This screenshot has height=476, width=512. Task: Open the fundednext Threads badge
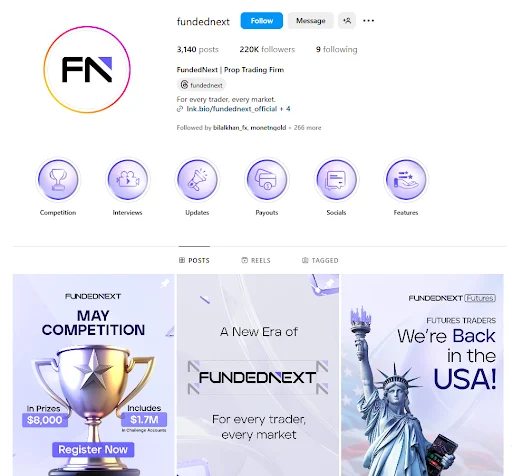click(201, 85)
